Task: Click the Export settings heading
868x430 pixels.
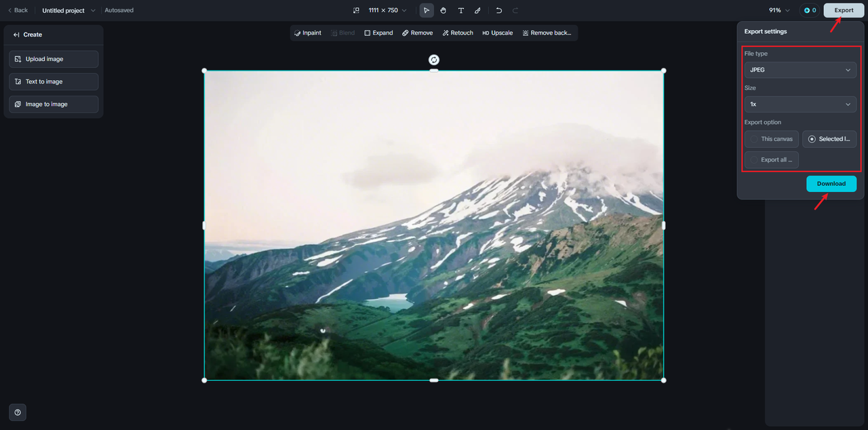Action: [766, 32]
